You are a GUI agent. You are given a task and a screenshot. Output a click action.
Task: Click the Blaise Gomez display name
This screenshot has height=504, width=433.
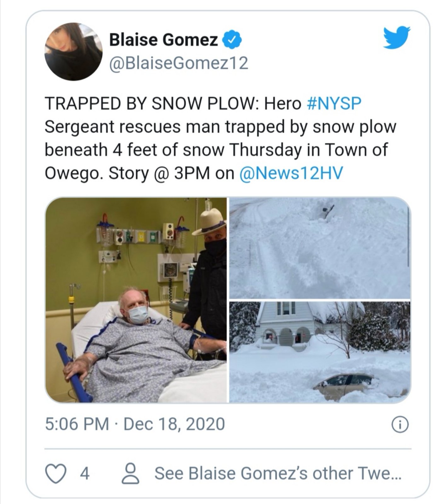(163, 40)
